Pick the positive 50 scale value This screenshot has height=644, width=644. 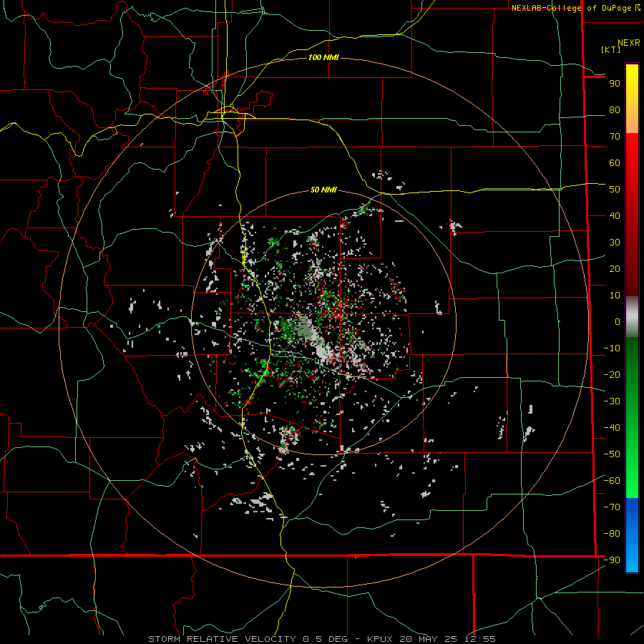click(x=615, y=190)
